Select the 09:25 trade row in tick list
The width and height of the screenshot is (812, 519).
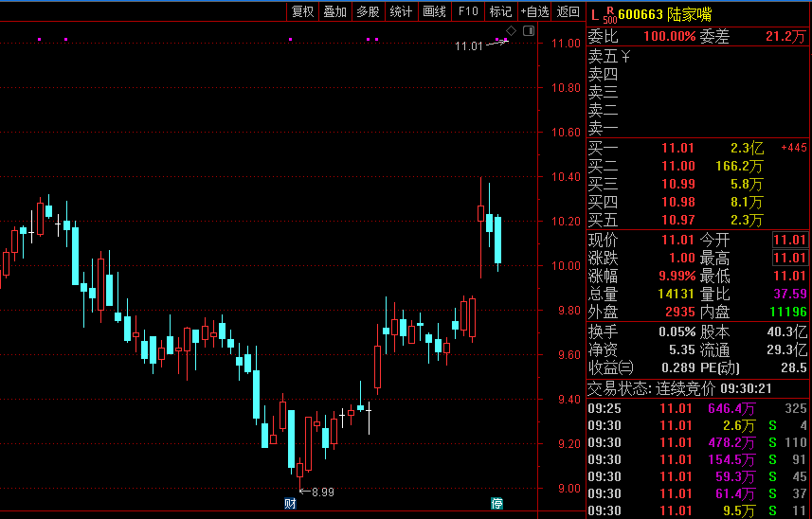click(x=697, y=408)
